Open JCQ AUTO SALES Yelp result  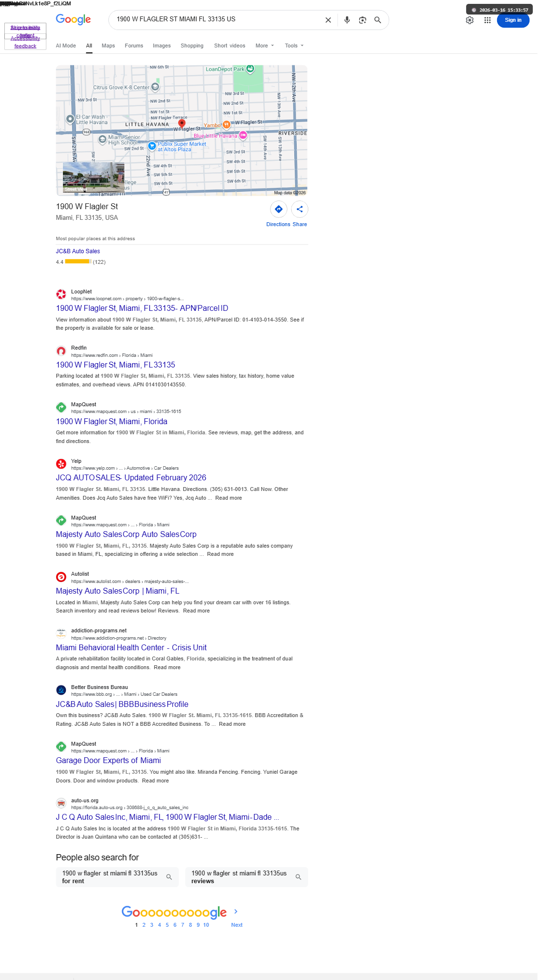coord(131,477)
